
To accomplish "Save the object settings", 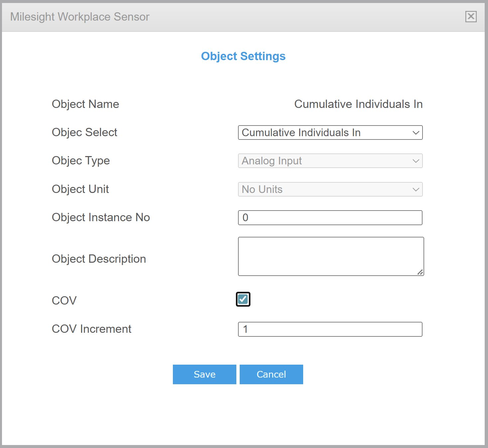I will (204, 374).
